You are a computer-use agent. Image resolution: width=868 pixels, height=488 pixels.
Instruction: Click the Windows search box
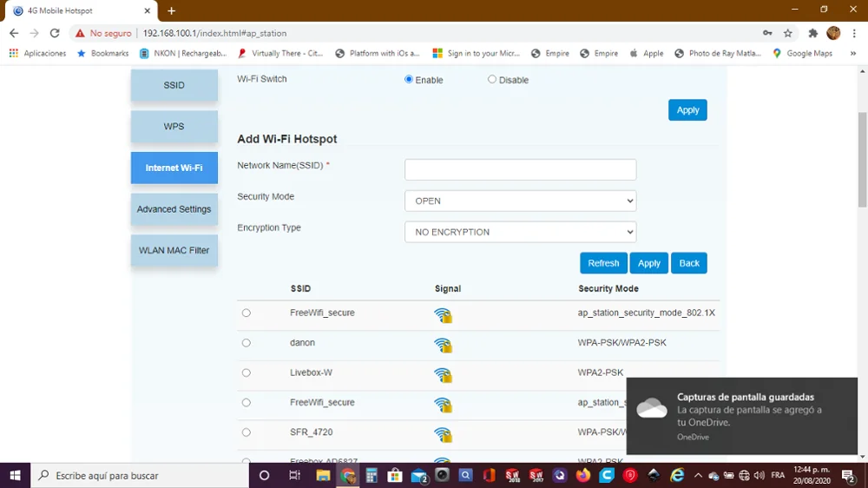click(x=140, y=475)
